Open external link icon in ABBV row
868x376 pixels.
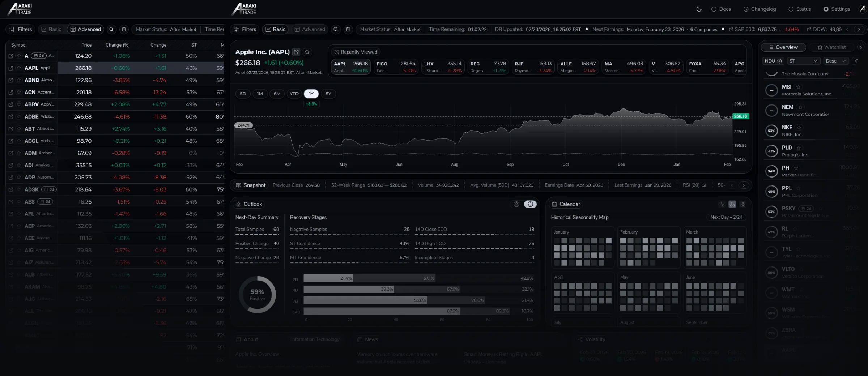tap(11, 104)
